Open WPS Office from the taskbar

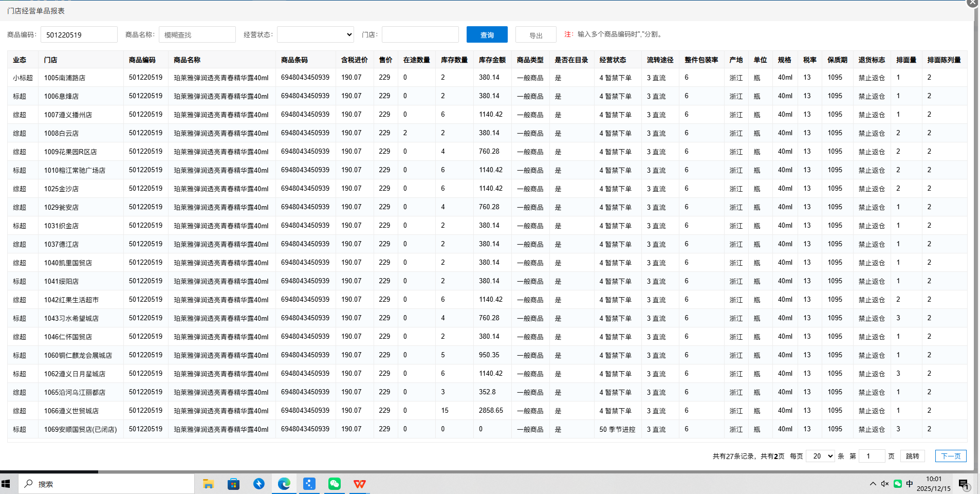coord(360,484)
